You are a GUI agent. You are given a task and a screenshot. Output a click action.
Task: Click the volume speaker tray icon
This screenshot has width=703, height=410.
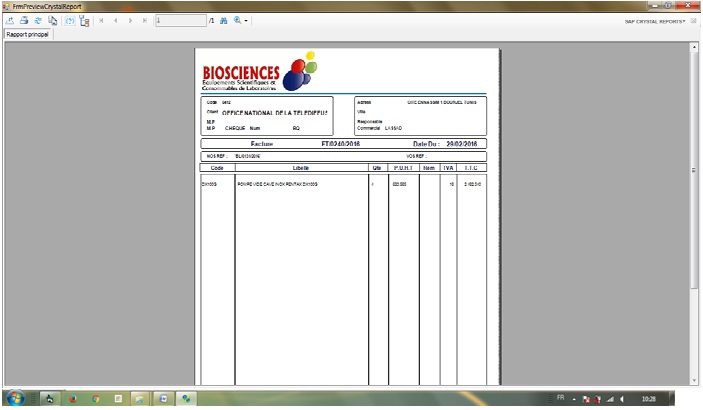tap(622, 399)
